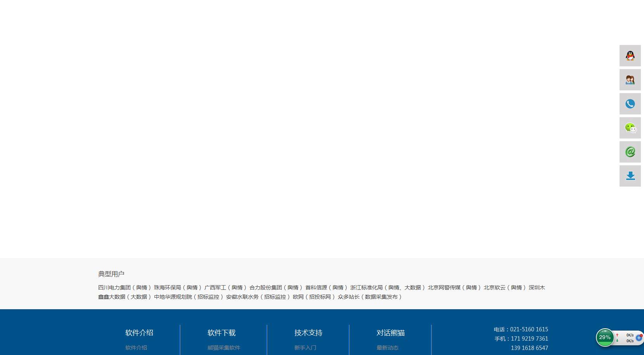Screen dimensions: 644x355
Task: Click the 典型用户 section heading
Action: pos(111,274)
